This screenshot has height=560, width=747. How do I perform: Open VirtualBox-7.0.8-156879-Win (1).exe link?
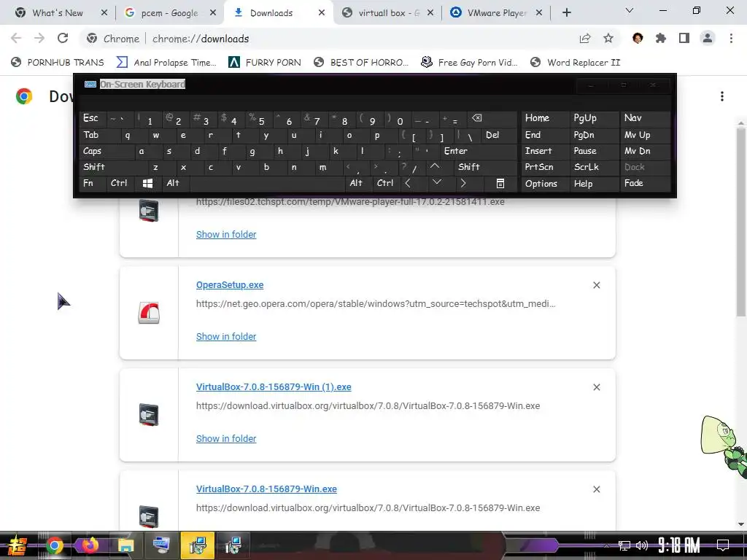click(274, 386)
